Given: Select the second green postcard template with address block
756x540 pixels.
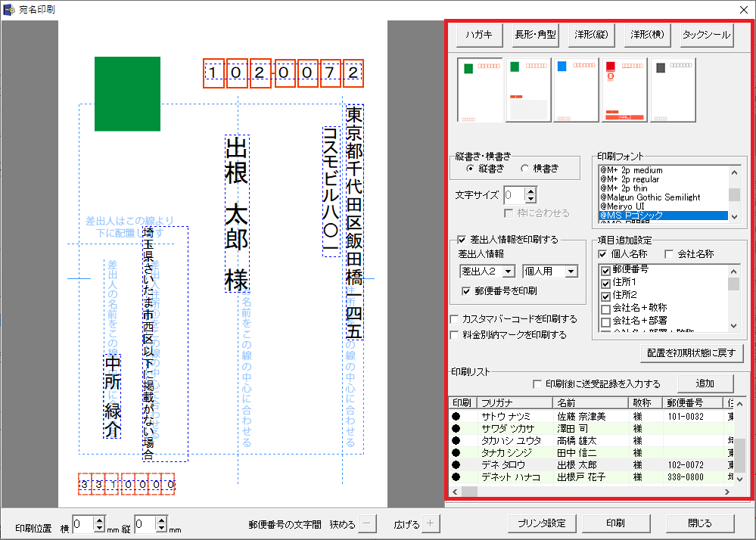Looking at the screenshot, I should (x=528, y=90).
